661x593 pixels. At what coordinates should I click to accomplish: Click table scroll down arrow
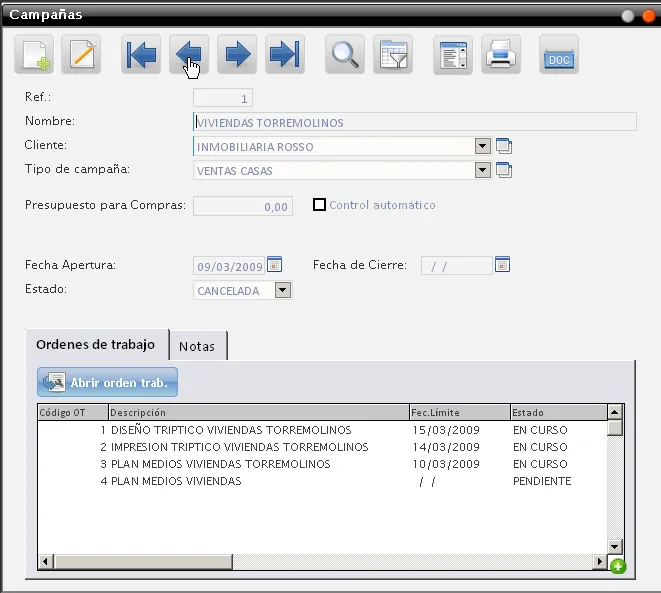tap(615, 547)
